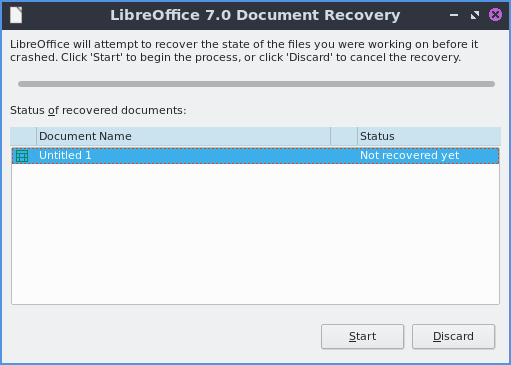
Task: Click the recovery description text
Action: coord(244,51)
